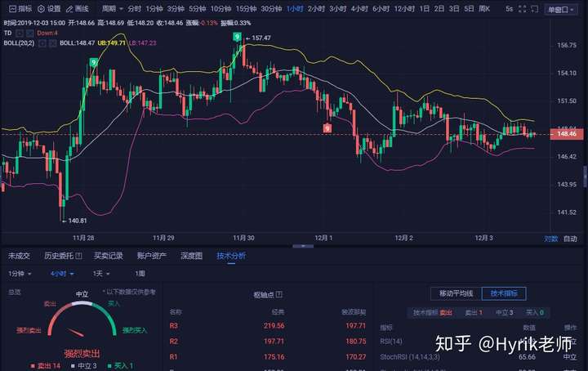Screen dimensions: 588x371
Task: Expand the 1天 analysis period dropdown
Action: click(x=101, y=274)
